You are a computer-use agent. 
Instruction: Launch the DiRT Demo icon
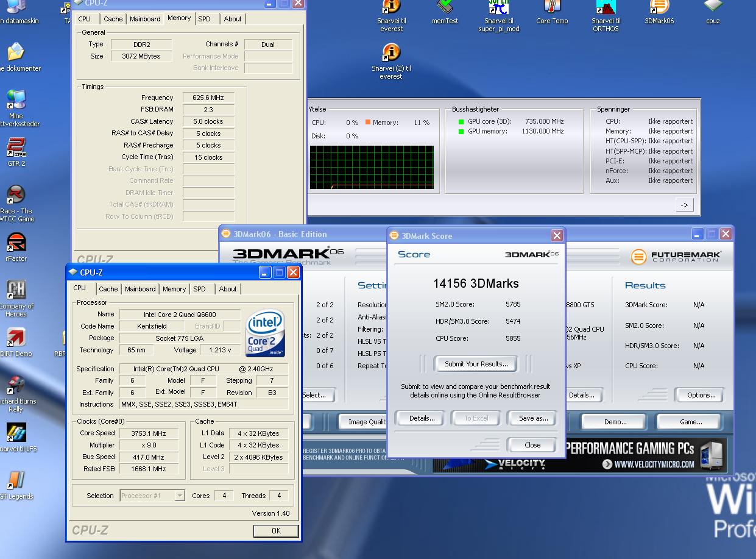pos(16,338)
